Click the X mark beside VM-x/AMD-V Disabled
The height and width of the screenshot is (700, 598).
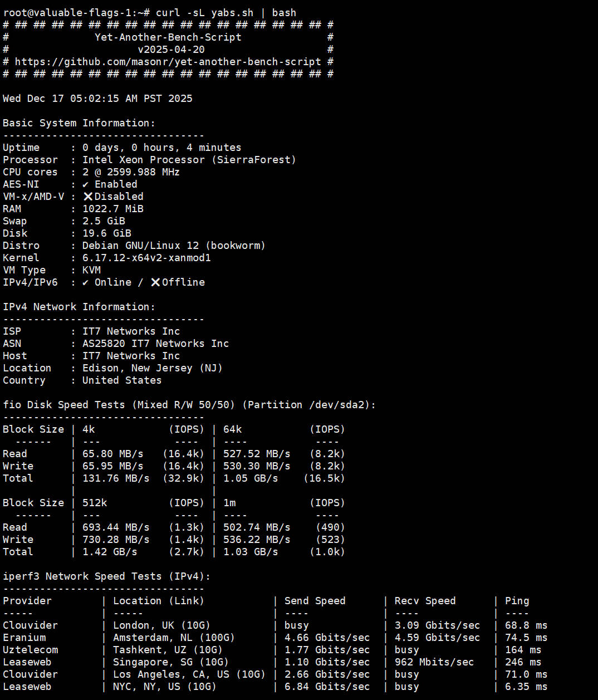88,197
